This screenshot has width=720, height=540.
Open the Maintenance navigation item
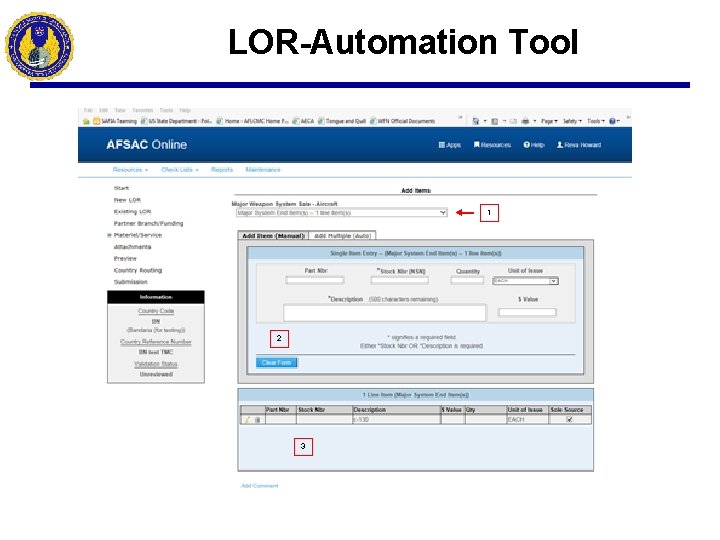(263, 170)
